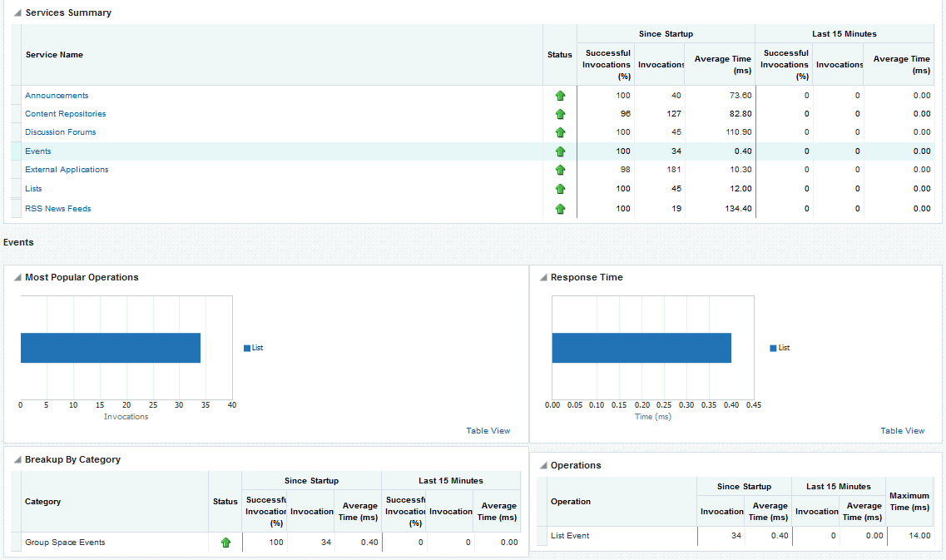946x560 pixels.
Task: Collapse the Operations panel
Action: [x=542, y=466]
